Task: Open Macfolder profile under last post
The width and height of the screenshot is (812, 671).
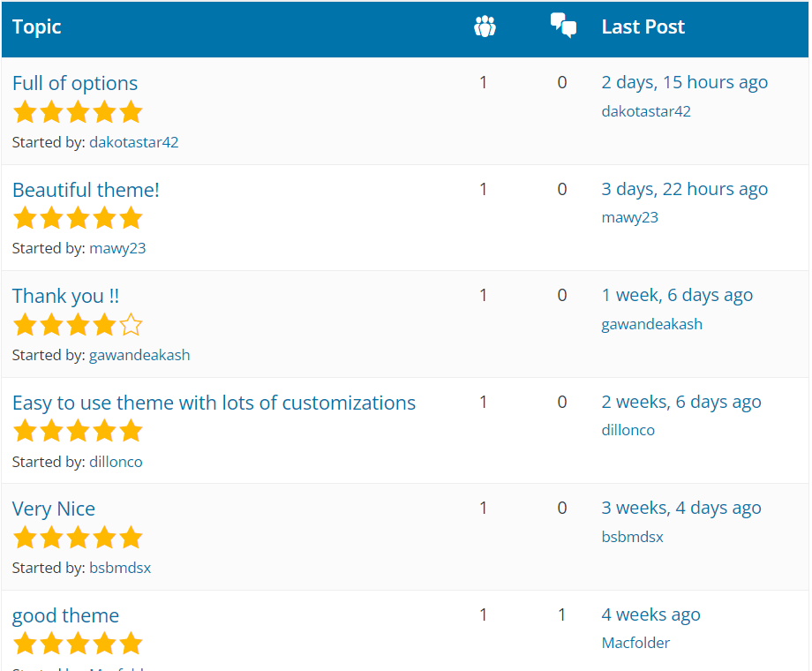Action: click(x=635, y=643)
